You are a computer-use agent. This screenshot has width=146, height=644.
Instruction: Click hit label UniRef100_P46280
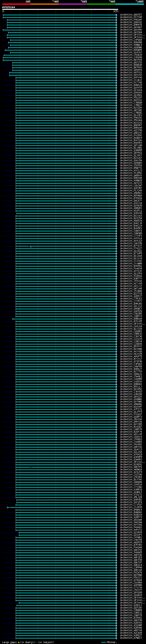click(131, 20)
